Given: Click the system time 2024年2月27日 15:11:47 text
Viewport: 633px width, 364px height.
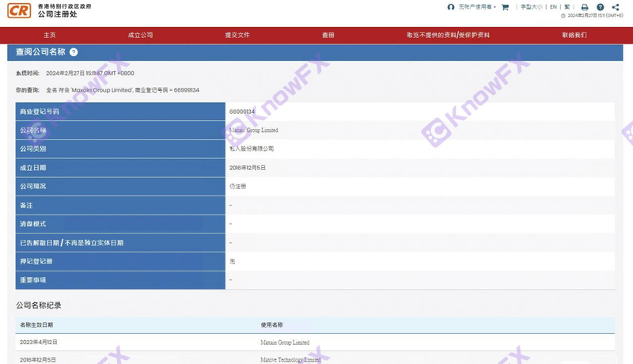Looking at the screenshot, I should pyautogui.click(x=90, y=73).
